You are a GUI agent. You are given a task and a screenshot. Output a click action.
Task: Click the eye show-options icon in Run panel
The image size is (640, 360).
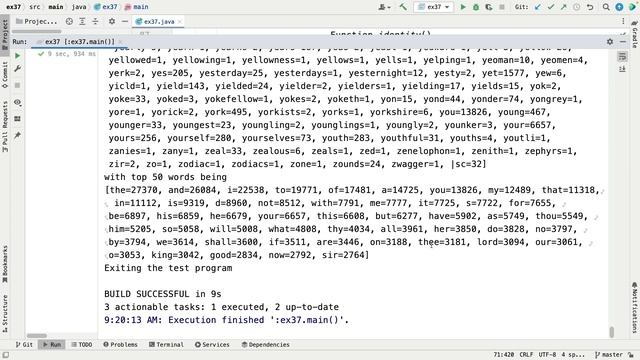click(18, 102)
